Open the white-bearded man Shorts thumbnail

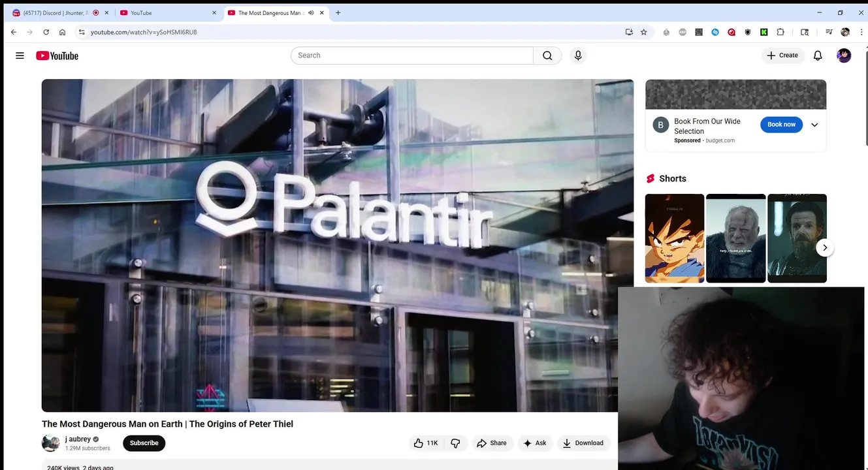coord(735,238)
